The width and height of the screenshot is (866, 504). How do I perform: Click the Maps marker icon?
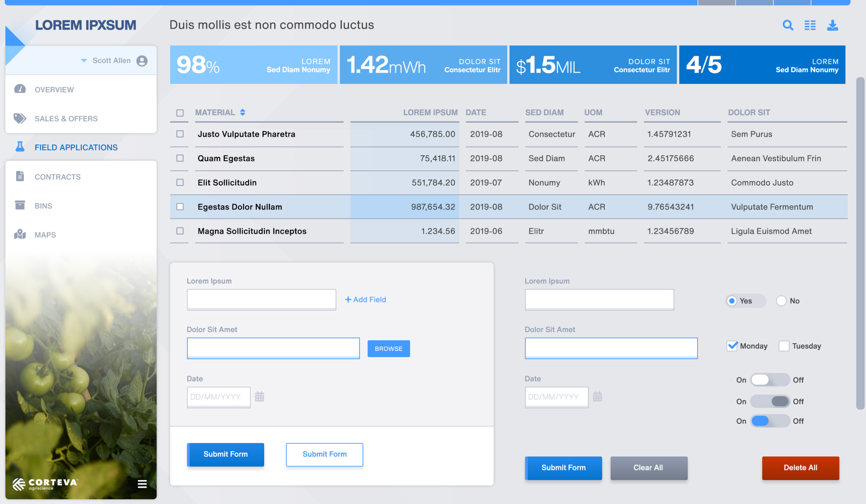coord(20,234)
